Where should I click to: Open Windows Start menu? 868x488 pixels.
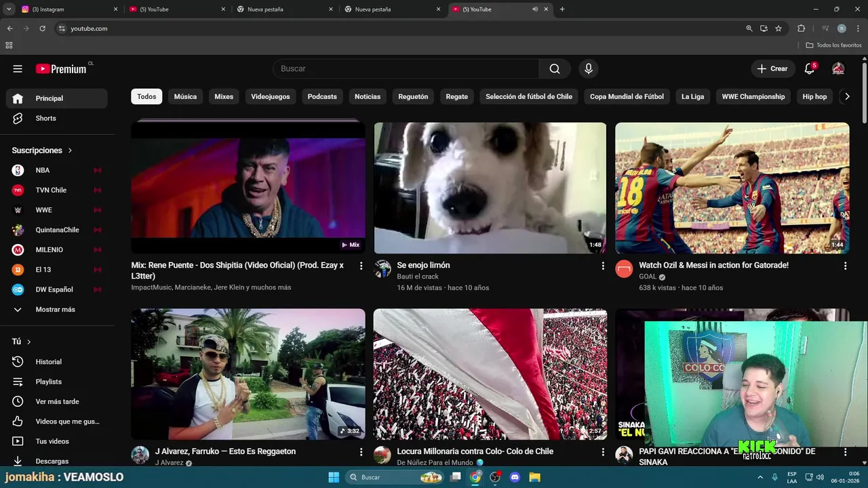pos(334,477)
